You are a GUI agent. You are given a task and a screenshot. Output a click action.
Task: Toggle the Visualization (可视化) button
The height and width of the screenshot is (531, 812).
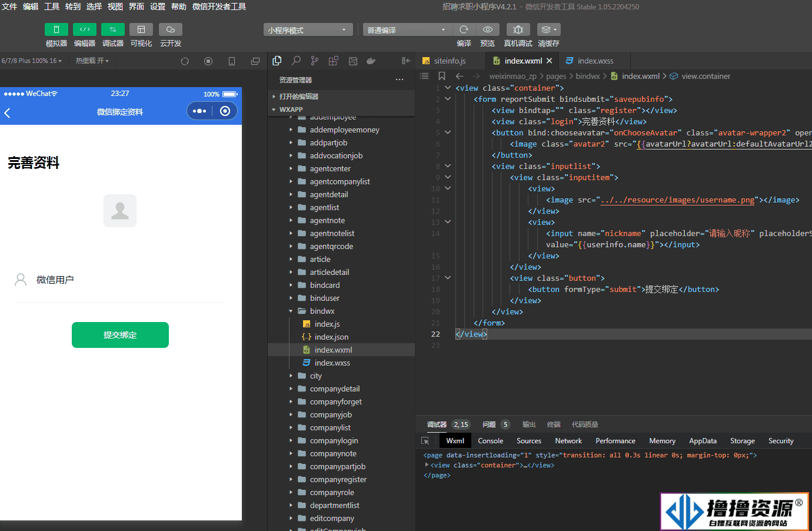pyautogui.click(x=141, y=29)
